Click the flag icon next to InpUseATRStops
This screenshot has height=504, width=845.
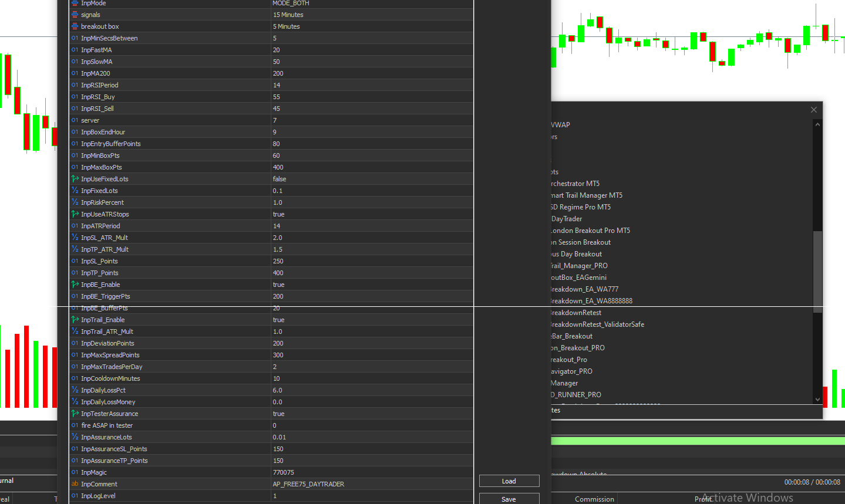[x=76, y=214]
